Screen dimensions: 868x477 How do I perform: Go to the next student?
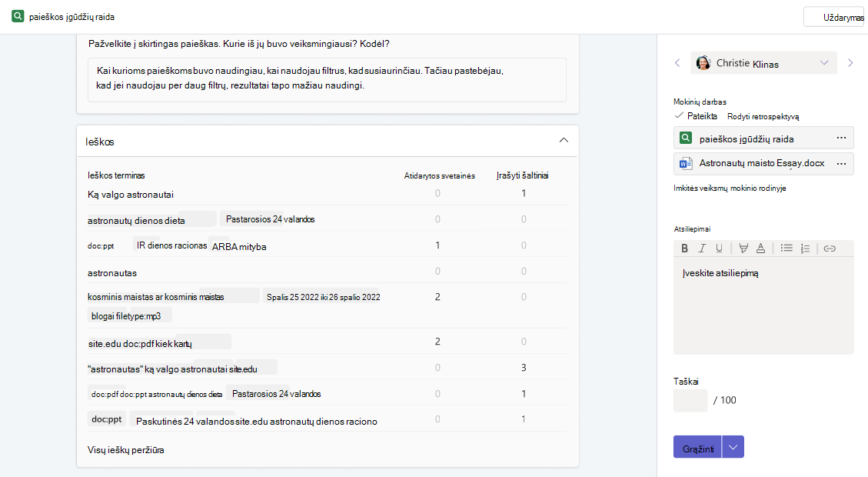850,63
